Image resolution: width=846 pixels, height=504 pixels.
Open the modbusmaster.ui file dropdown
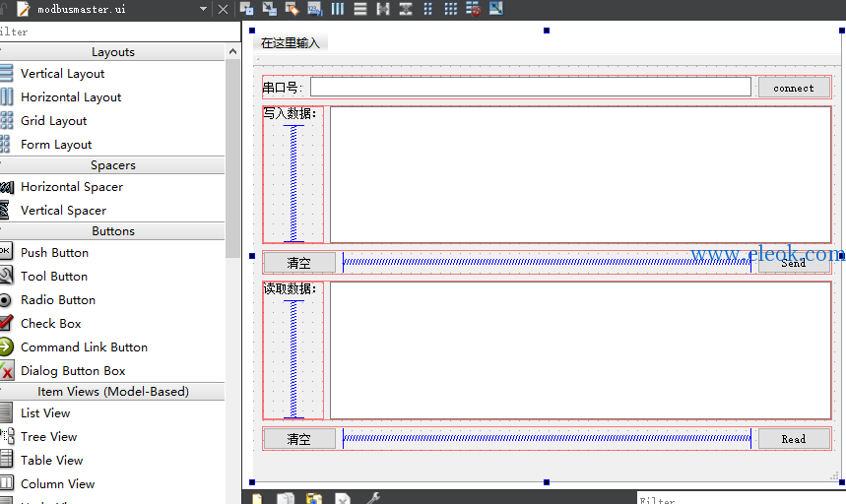pyautogui.click(x=204, y=9)
